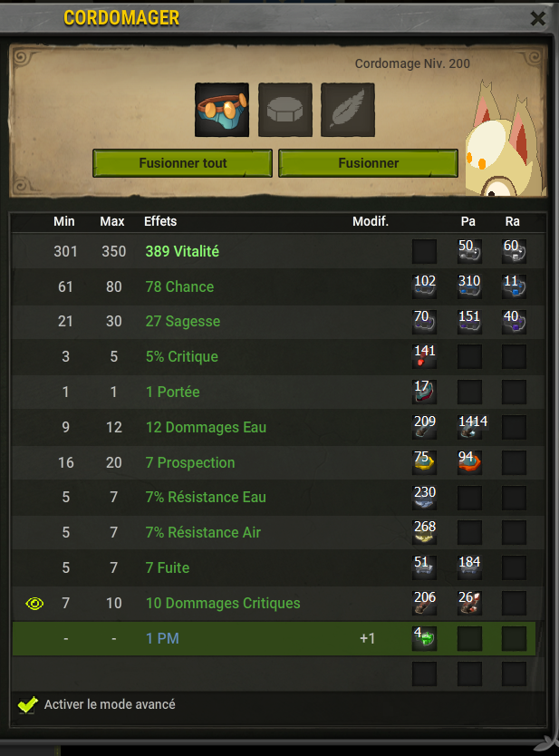Viewport: 559px width, 756px height.
Task: Use the 268 Résistance Air rune
Action: (x=425, y=532)
